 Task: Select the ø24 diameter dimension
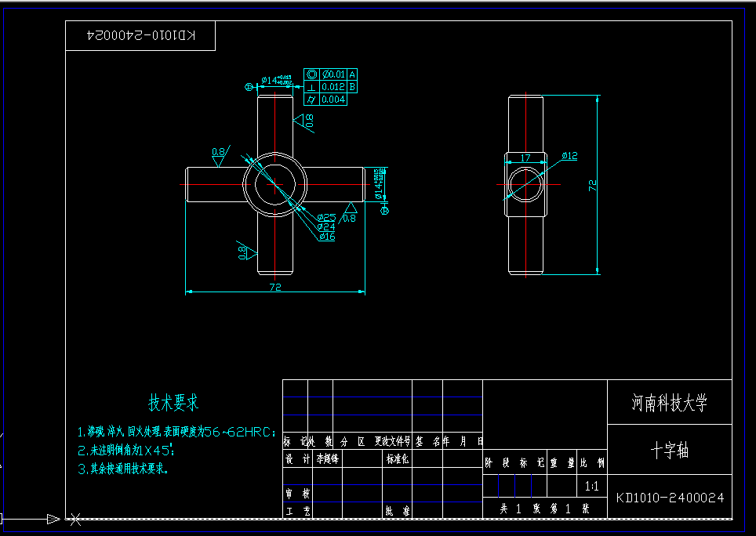[326, 226]
